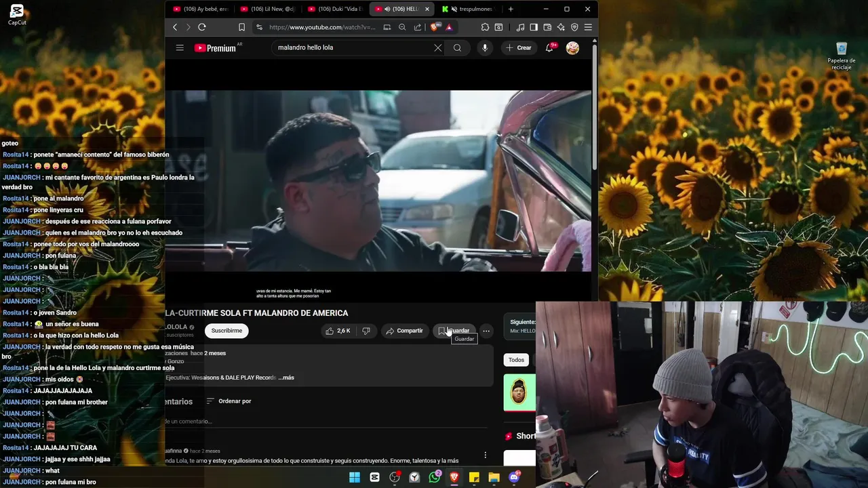The image size is (868, 488).
Task: Run the YouTube search magnifier button
Action: (x=457, y=47)
